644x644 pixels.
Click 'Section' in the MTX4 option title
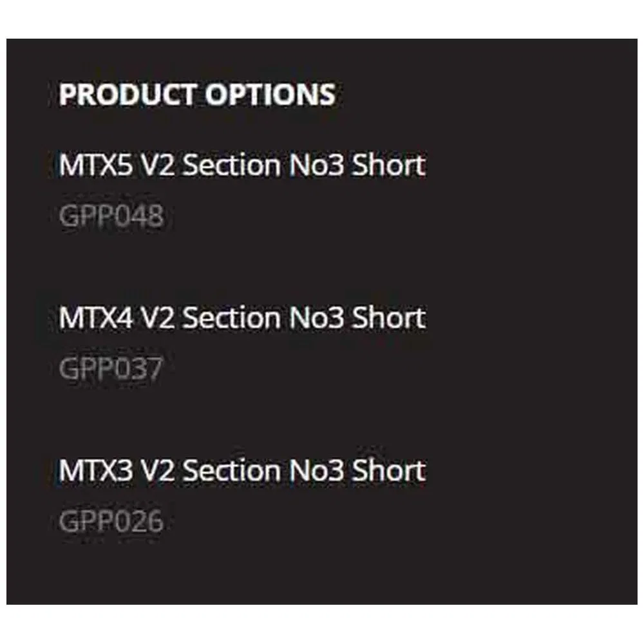[x=231, y=318]
